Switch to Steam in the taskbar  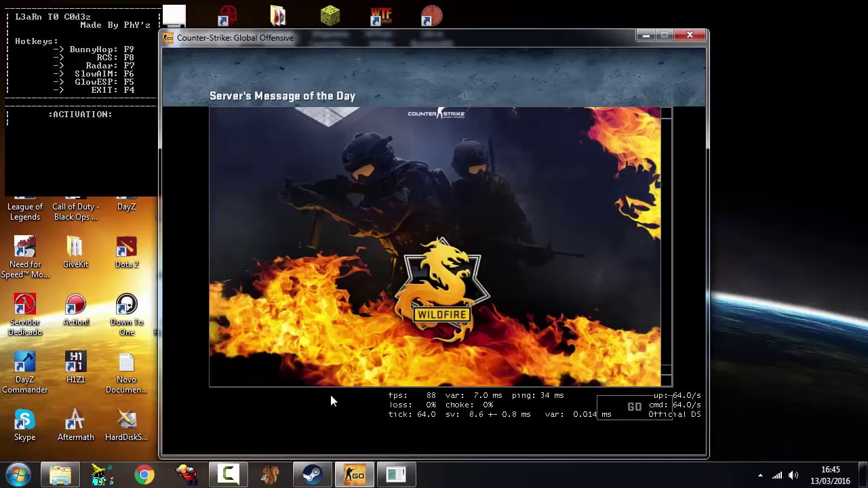(x=312, y=474)
